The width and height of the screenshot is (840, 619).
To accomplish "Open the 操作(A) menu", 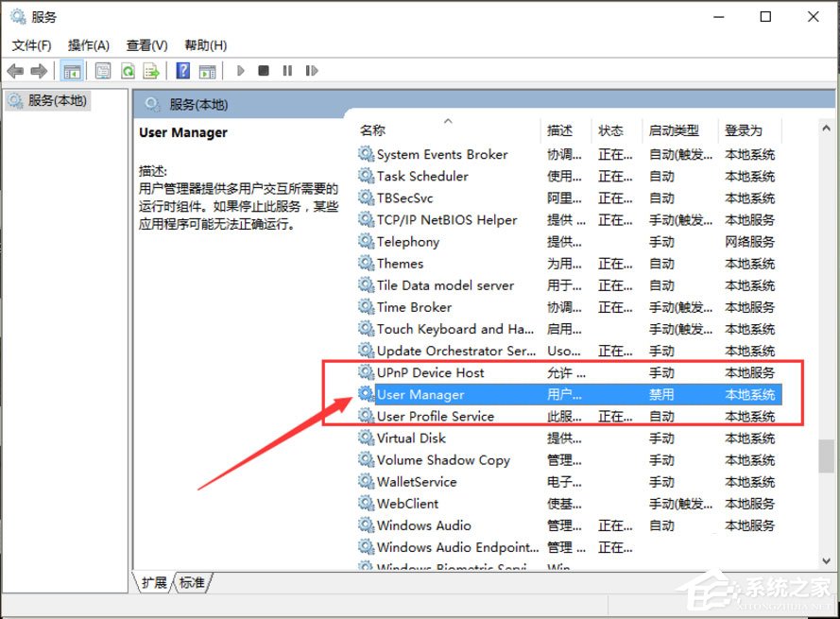I will pyautogui.click(x=89, y=44).
